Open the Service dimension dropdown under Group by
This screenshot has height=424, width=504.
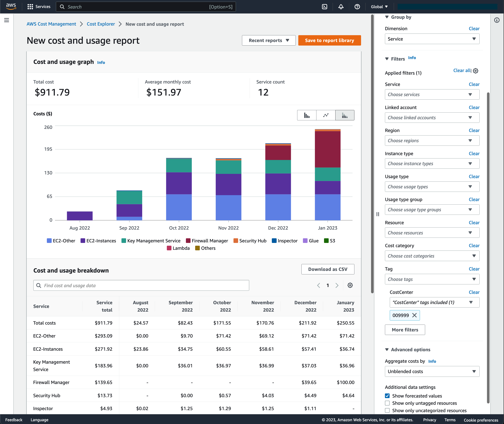point(432,39)
